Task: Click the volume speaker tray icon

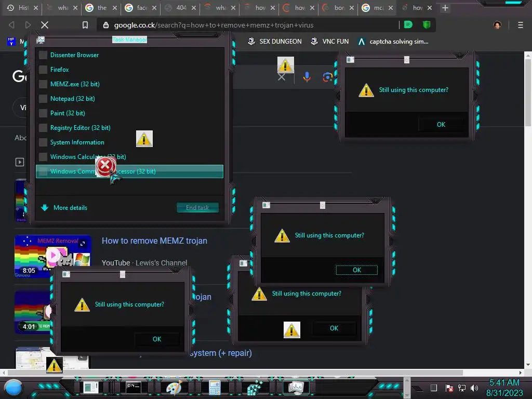Action: pyautogui.click(x=474, y=388)
